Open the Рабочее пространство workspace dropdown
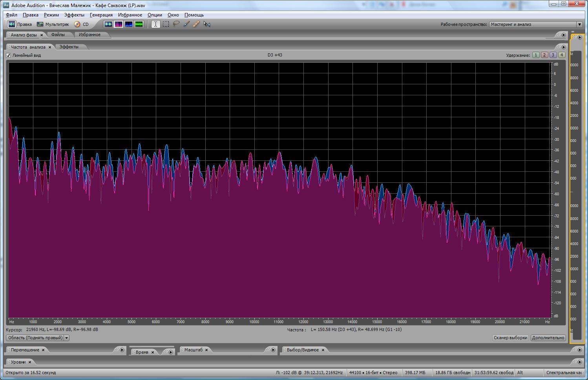Viewport: 588px width, 380px height. [x=579, y=24]
